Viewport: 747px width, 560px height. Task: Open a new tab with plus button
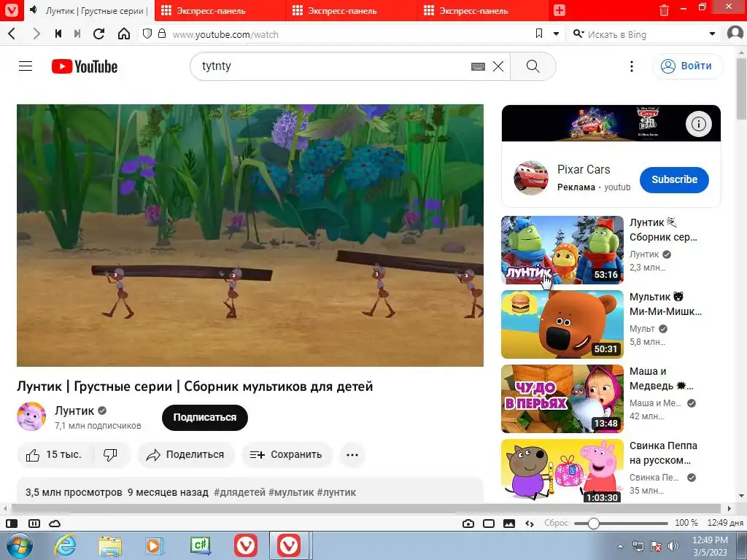560,10
